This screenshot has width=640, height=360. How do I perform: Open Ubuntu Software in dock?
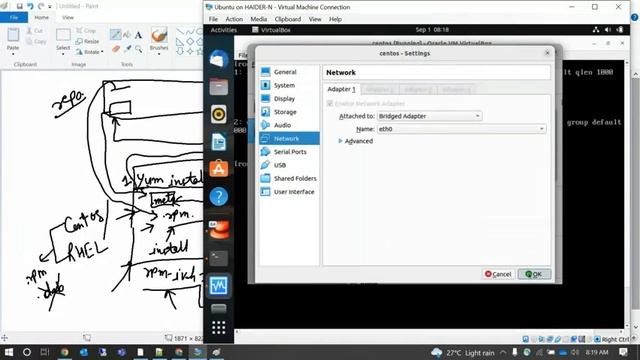[219, 169]
